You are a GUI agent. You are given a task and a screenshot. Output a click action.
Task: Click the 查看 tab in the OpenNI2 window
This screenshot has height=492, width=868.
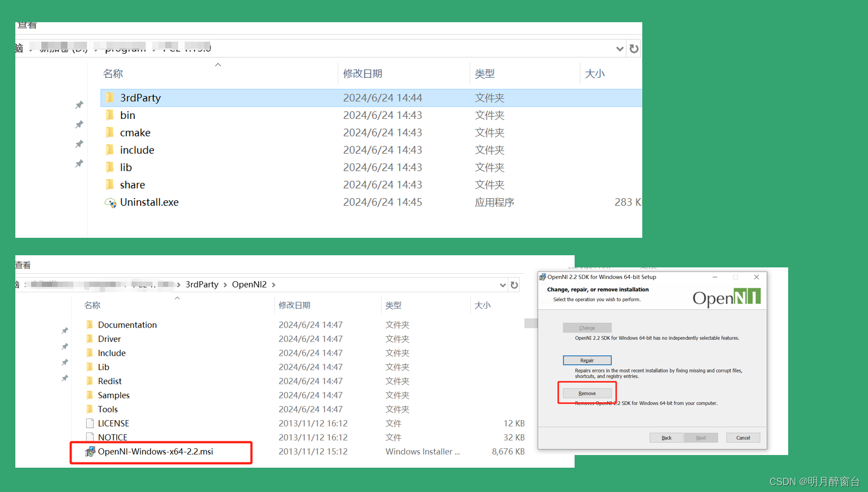click(23, 265)
